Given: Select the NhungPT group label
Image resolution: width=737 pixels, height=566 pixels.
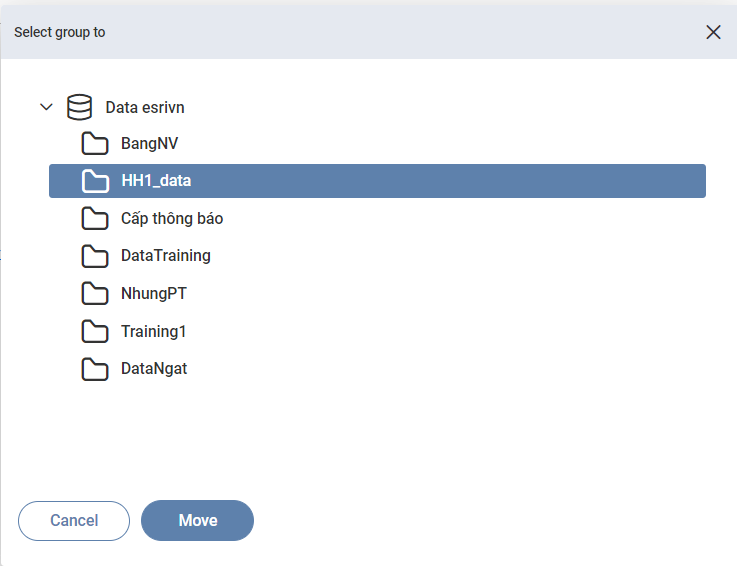Looking at the screenshot, I should (x=154, y=293).
